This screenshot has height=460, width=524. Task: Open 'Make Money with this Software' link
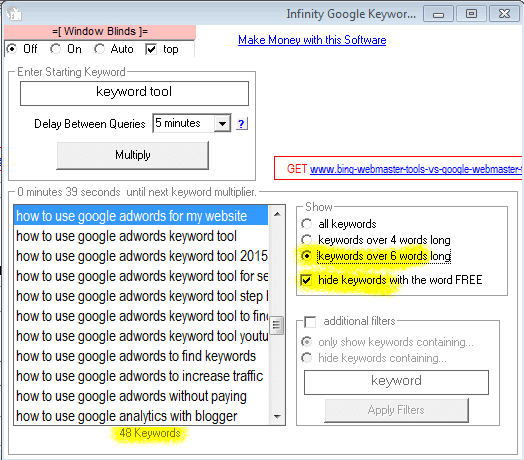[x=312, y=40]
